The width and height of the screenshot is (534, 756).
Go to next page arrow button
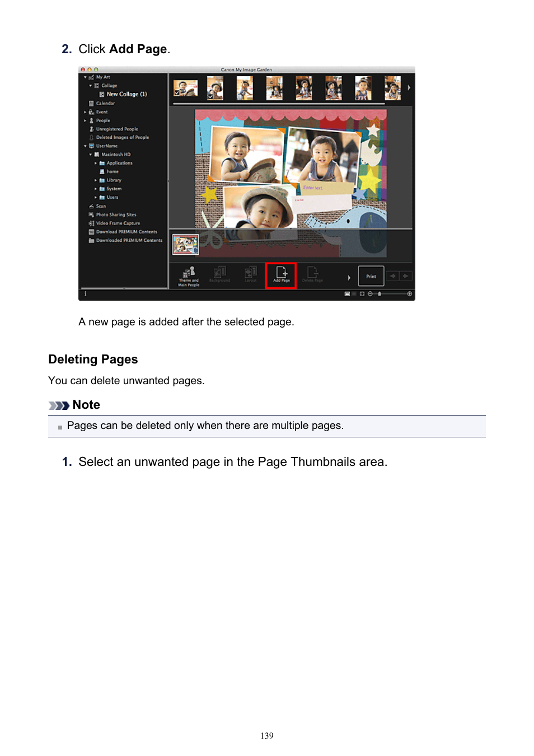(406, 276)
